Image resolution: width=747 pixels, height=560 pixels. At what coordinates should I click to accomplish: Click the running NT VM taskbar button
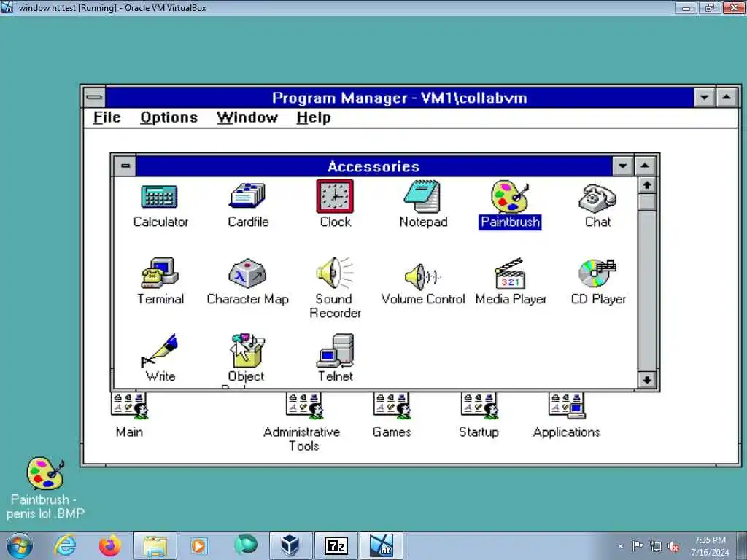pyautogui.click(x=381, y=545)
